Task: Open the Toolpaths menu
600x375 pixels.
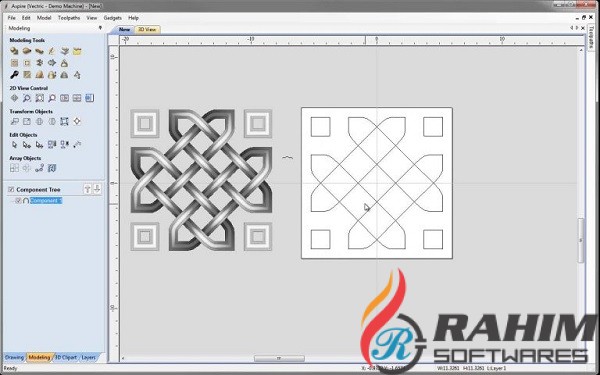Action: (x=69, y=18)
